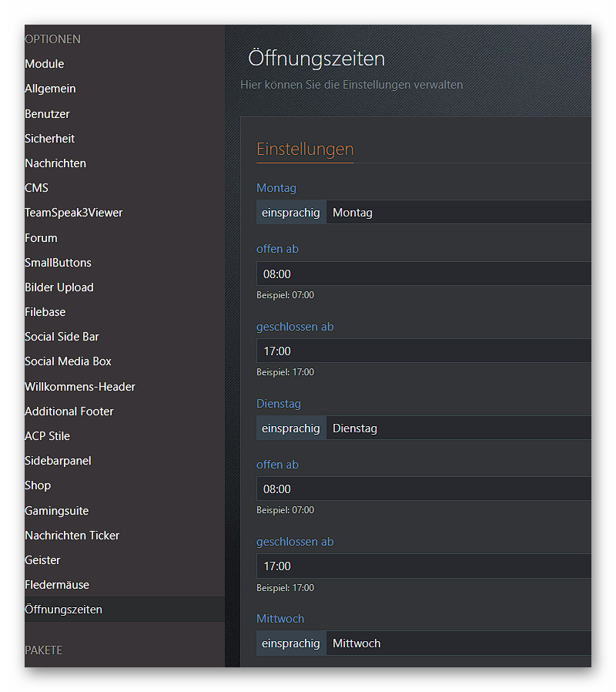Viewport: 616px width, 692px height.
Task: Open Bilder Upload options
Action: (x=59, y=287)
